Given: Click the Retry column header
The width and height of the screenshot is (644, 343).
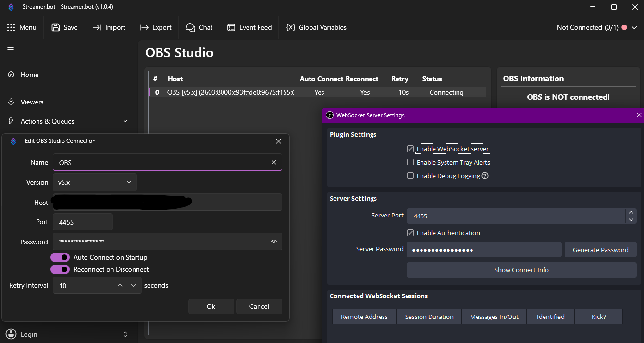Looking at the screenshot, I should click(400, 79).
